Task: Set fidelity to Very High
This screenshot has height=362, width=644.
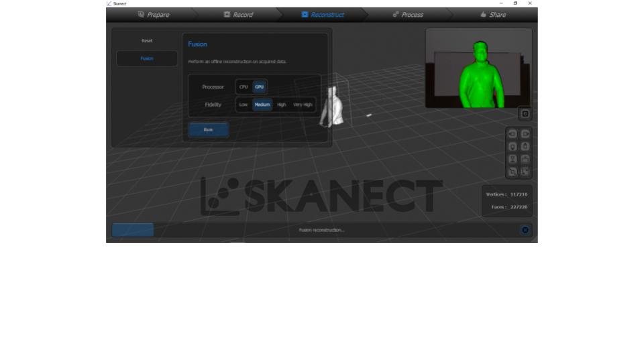Action: (303, 105)
